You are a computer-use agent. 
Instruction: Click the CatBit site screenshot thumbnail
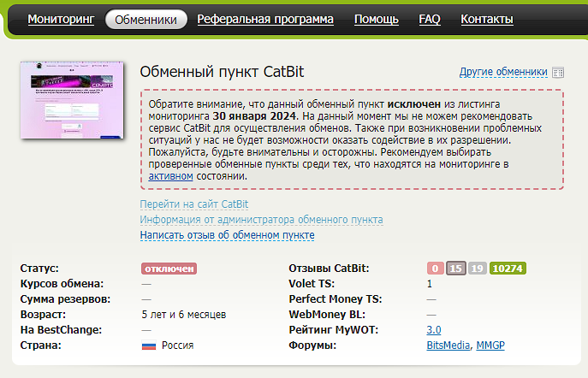(x=72, y=100)
